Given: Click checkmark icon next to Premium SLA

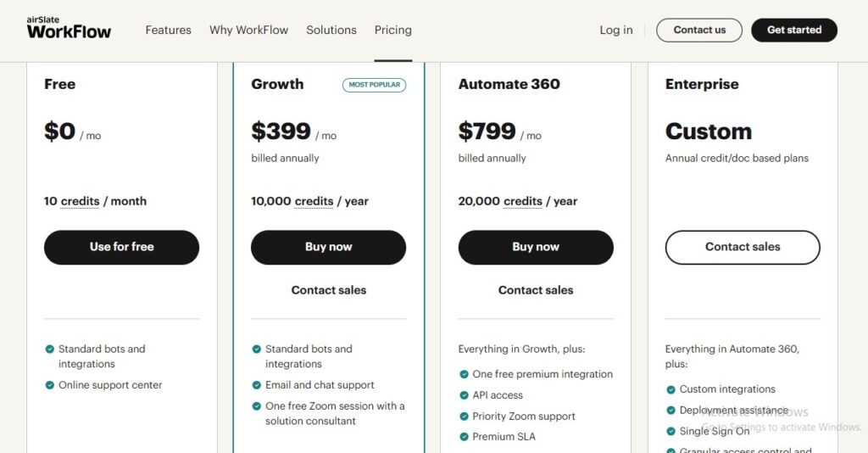Looking at the screenshot, I should tap(464, 437).
